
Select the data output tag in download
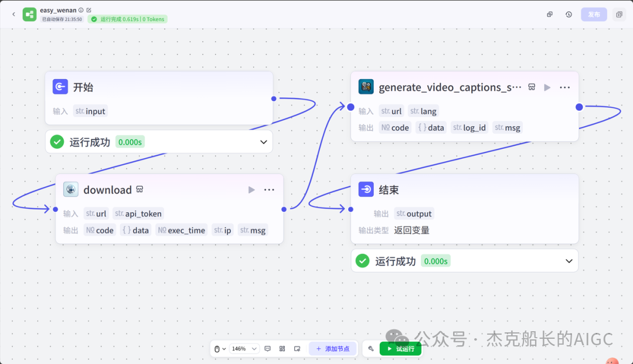tap(135, 230)
